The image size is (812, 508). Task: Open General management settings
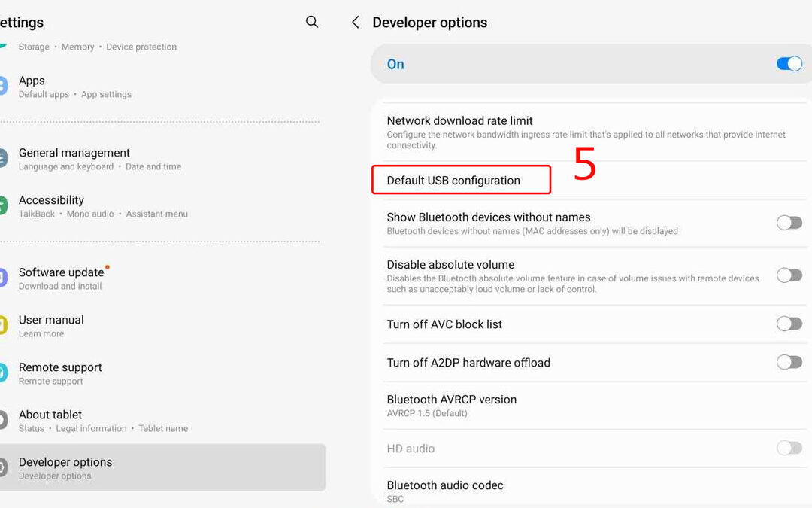point(161,159)
